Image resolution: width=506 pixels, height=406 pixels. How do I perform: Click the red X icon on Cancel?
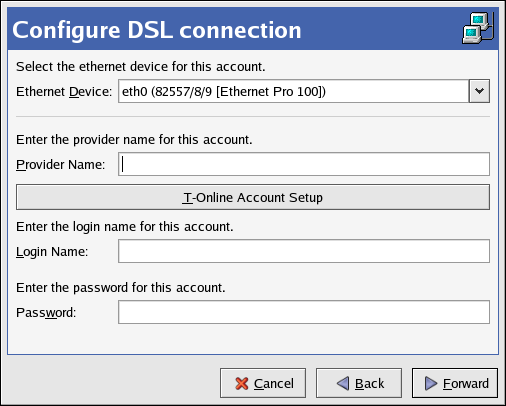(x=242, y=383)
